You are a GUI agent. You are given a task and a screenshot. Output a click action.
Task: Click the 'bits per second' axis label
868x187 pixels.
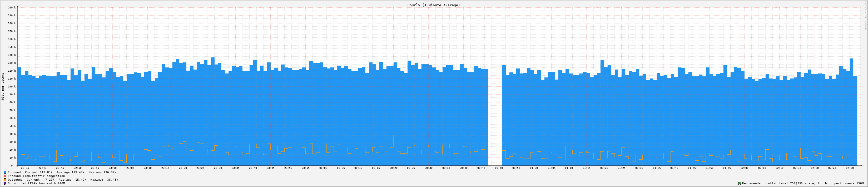[x=3, y=86]
